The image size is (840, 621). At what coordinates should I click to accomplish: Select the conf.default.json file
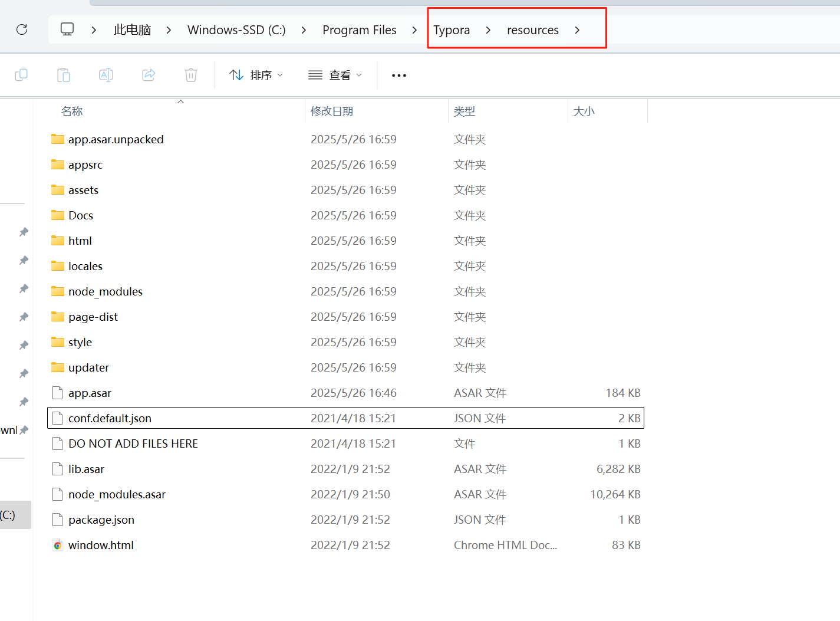tap(345, 418)
